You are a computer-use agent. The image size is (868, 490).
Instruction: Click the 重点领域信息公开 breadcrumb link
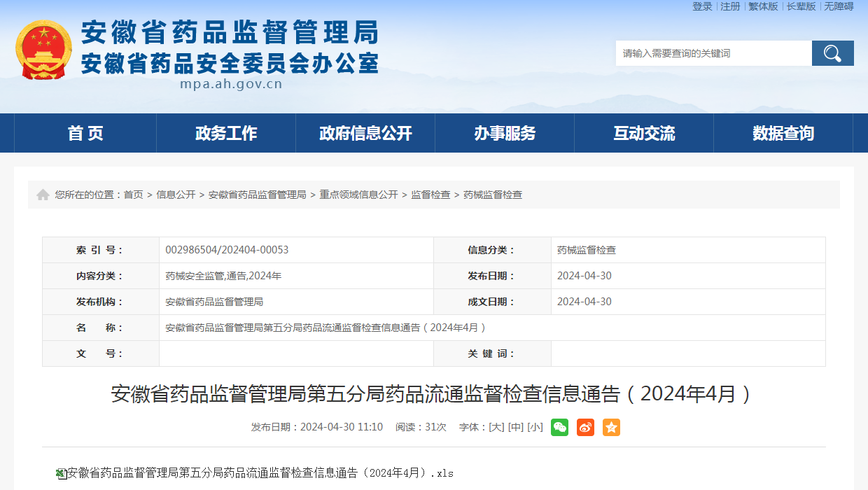click(358, 195)
